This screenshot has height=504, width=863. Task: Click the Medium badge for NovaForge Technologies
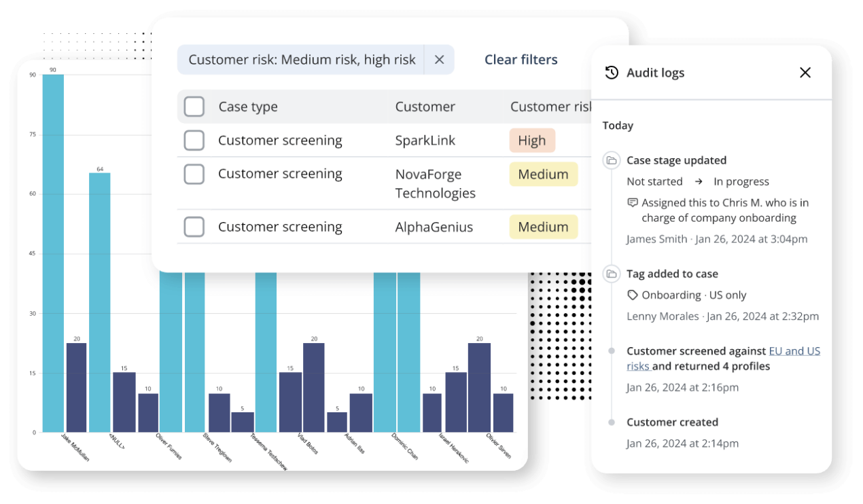(544, 174)
